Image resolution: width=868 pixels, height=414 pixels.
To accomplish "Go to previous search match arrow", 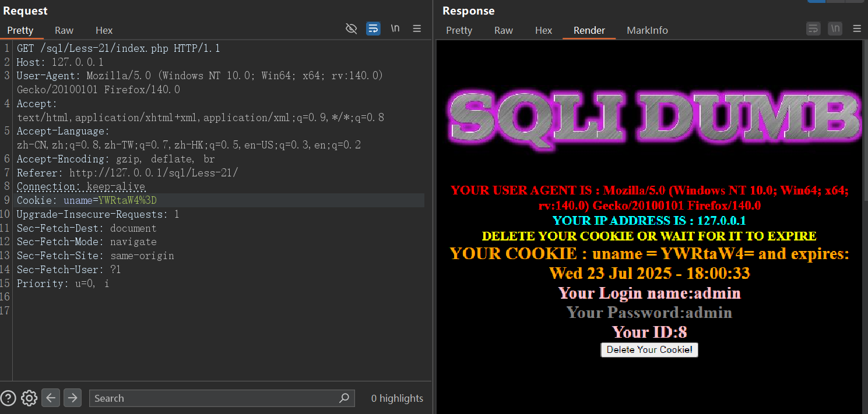I will click(x=51, y=398).
